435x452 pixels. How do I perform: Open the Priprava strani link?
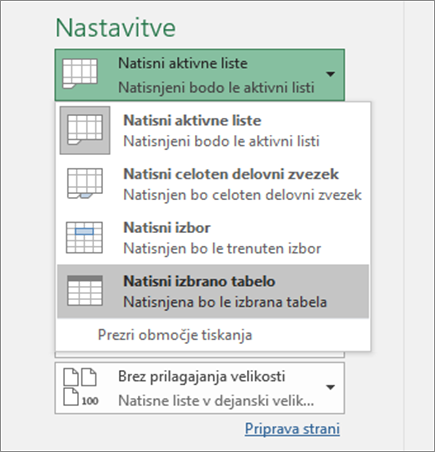click(292, 429)
